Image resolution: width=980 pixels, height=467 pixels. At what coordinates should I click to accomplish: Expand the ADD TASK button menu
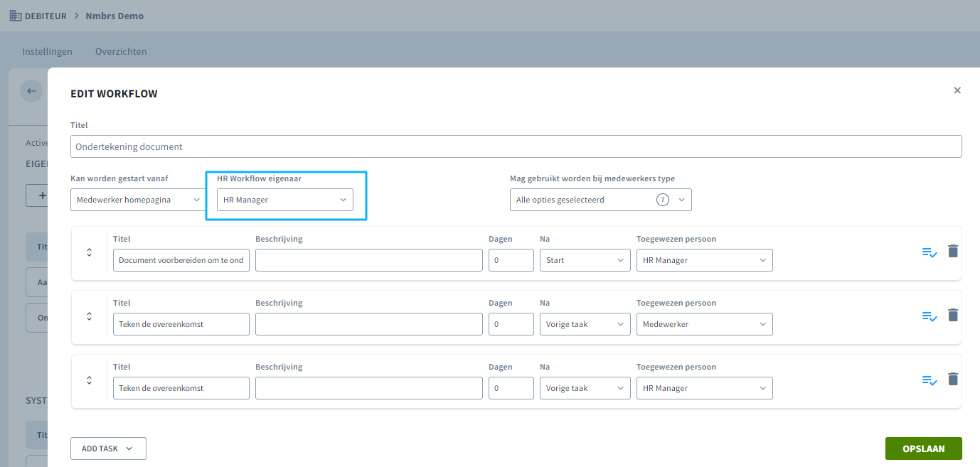108,449
